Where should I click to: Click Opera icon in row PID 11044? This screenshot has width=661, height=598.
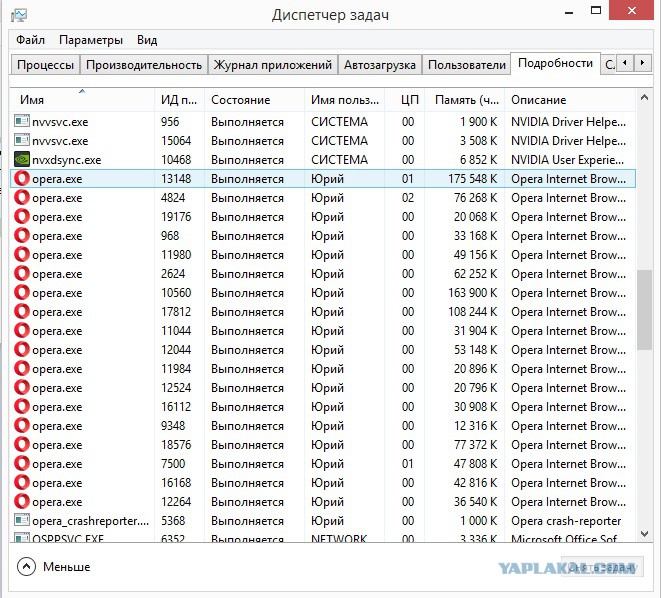(x=22, y=330)
